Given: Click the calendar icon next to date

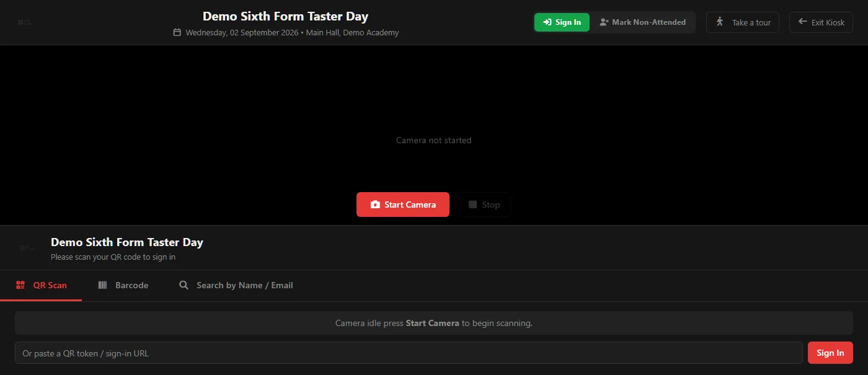Looking at the screenshot, I should pyautogui.click(x=177, y=32).
